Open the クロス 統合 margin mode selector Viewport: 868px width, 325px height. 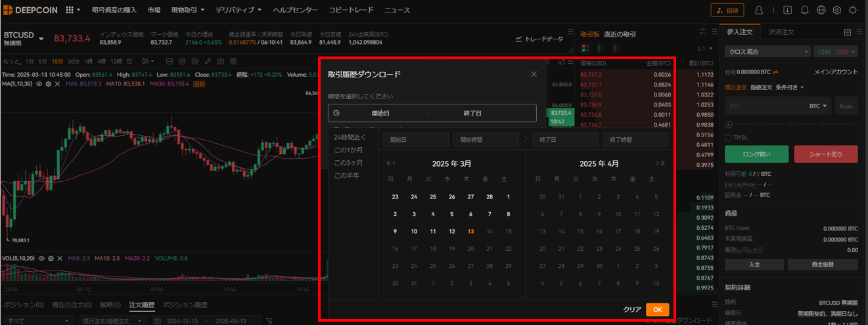pos(767,51)
